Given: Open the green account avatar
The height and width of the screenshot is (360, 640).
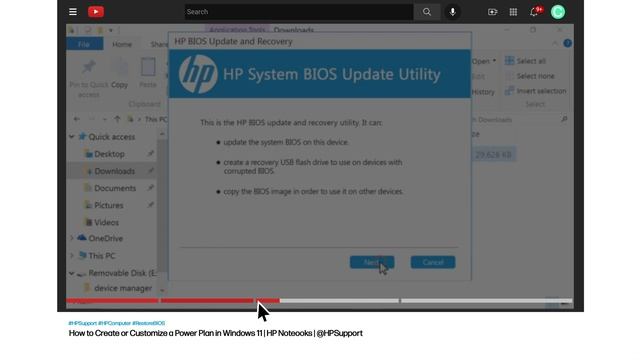Looking at the screenshot, I should 558,12.
